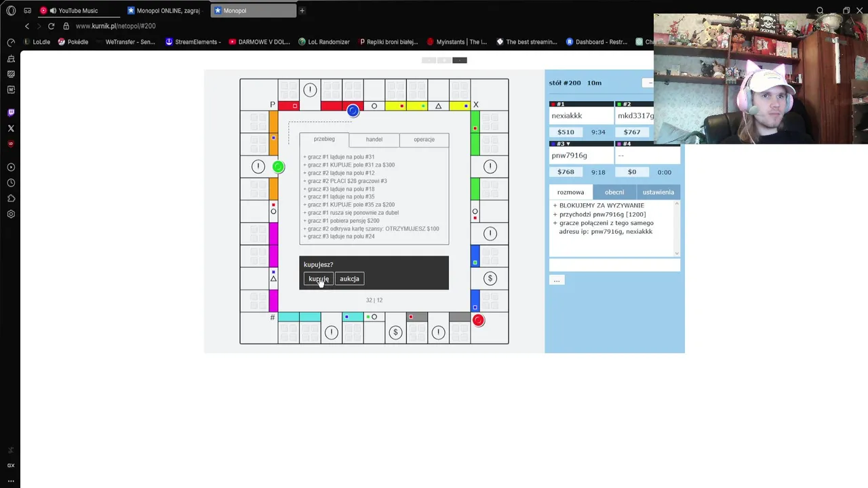Viewport: 868px width, 488px height.
Task: Open extensions cube icon in sidebar
Action: click(x=11, y=199)
